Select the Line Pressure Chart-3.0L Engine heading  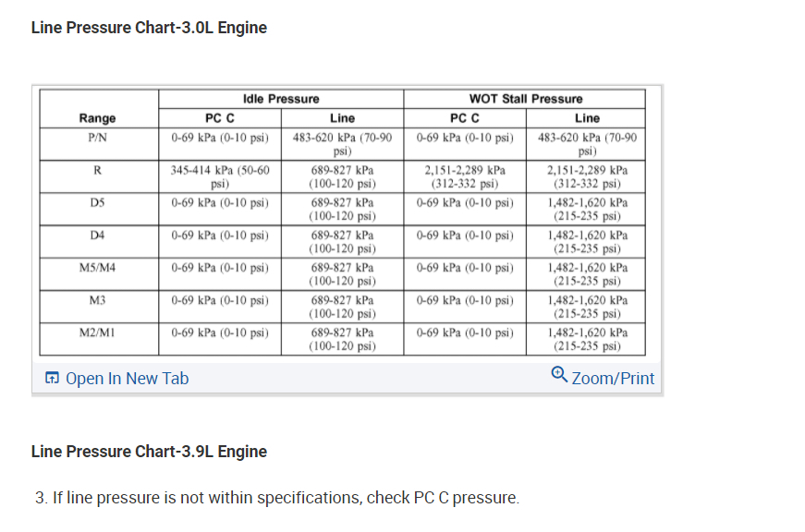click(149, 28)
